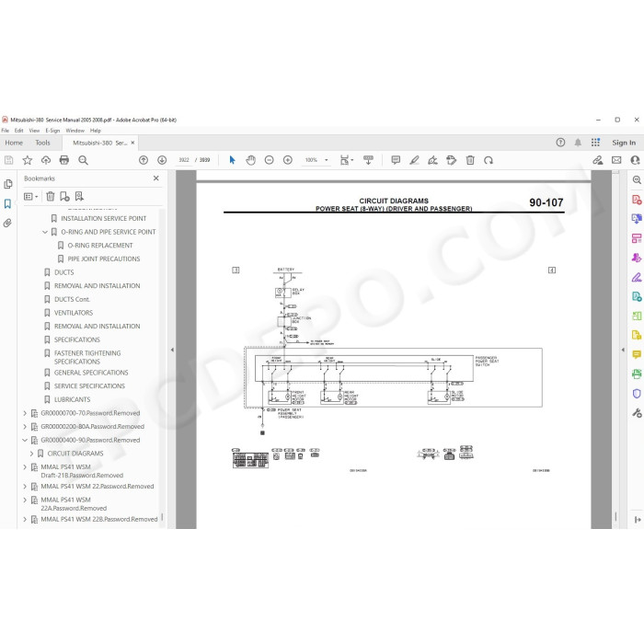
Task: Close the Bookmarks panel
Action: pyautogui.click(x=156, y=178)
